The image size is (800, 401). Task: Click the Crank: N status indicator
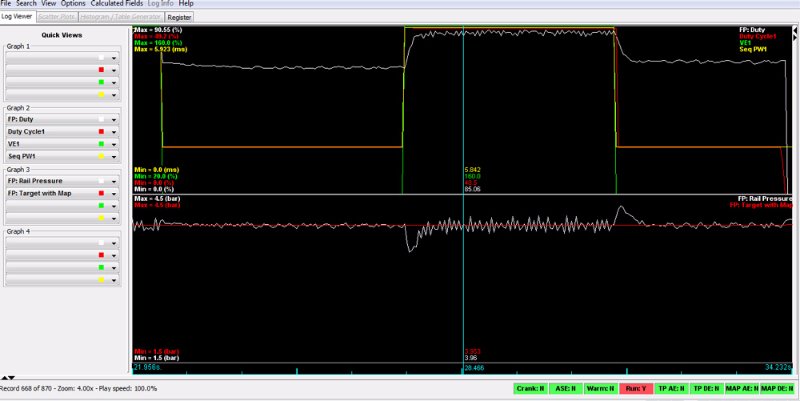click(x=533, y=388)
